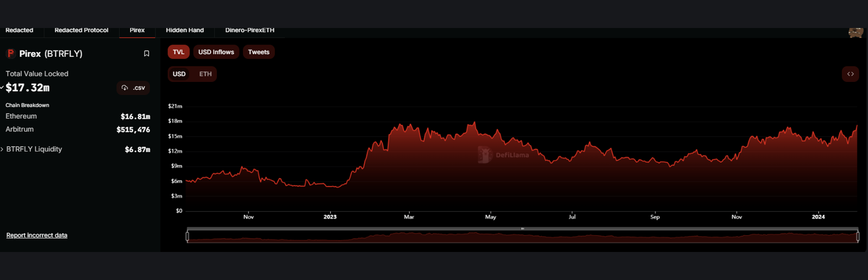Click the Ethereum chain breakdown row
868x280 pixels.
click(x=78, y=116)
